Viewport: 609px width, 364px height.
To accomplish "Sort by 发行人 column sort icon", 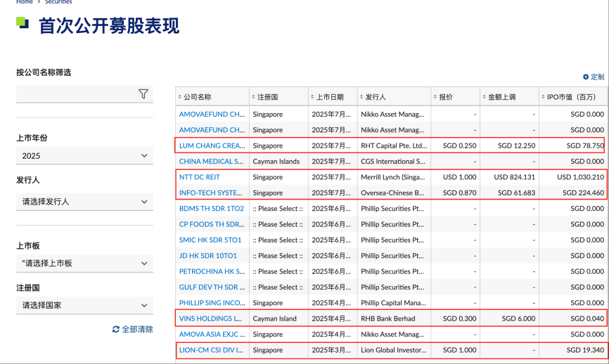I will coord(361,97).
